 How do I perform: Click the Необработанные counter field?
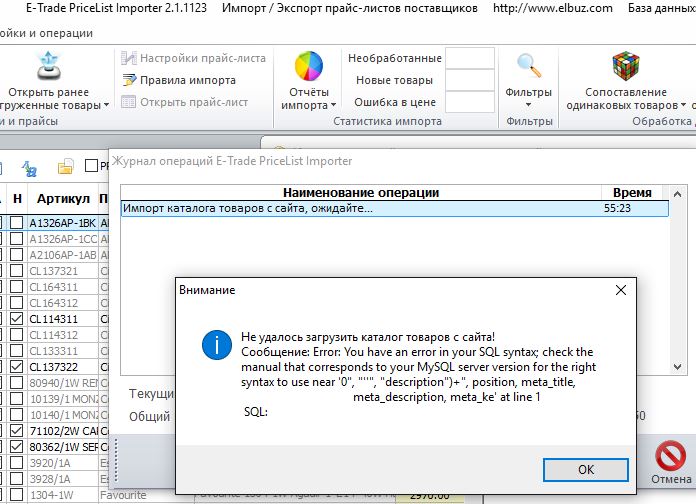tap(470, 58)
